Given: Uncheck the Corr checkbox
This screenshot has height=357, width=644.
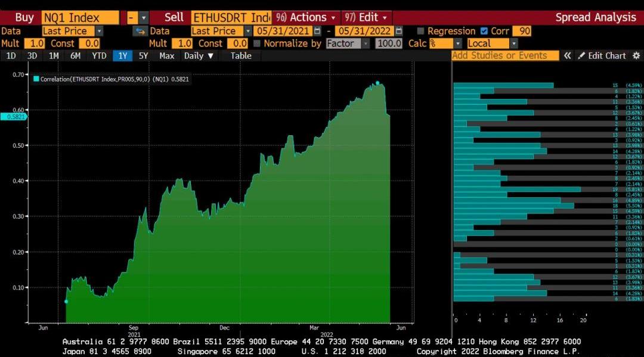Looking at the screenshot, I should [x=484, y=31].
